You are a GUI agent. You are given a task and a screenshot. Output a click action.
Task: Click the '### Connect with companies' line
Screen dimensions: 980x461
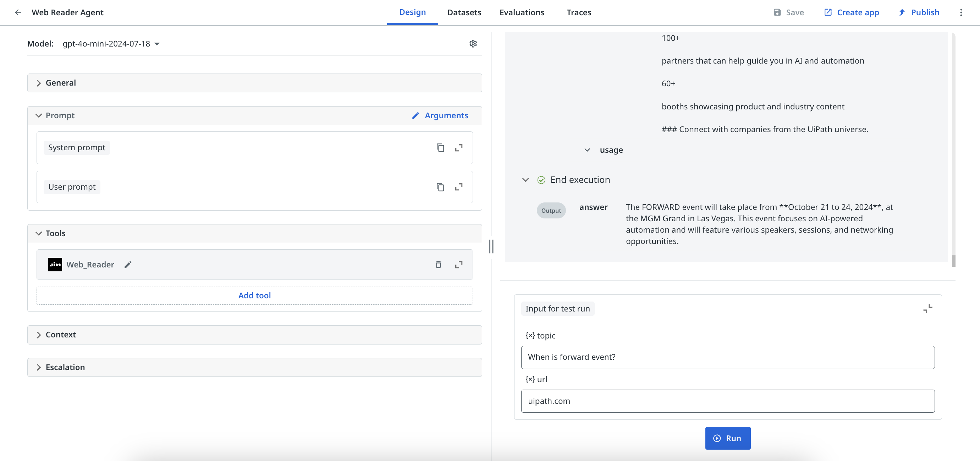pyautogui.click(x=765, y=129)
